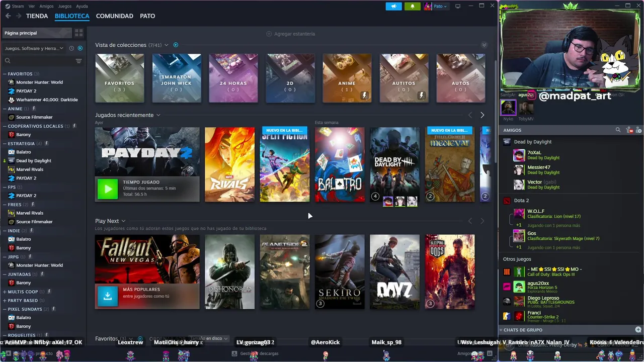Click the Dota 2 group icon in friends
Image resolution: width=644 pixels, height=362 pixels.
pyautogui.click(x=507, y=201)
